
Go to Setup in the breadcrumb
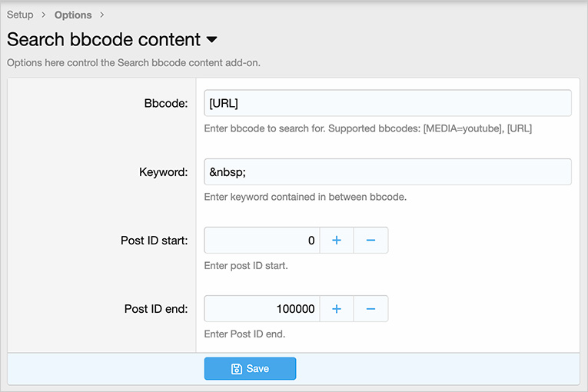point(20,15)
